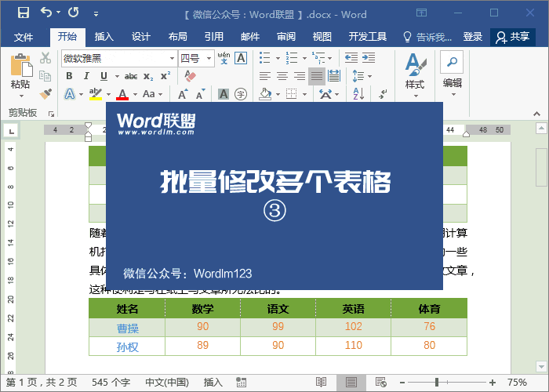Open the font size dropdown 四号
The image size is (549, 392).
[x=209, y=59]
